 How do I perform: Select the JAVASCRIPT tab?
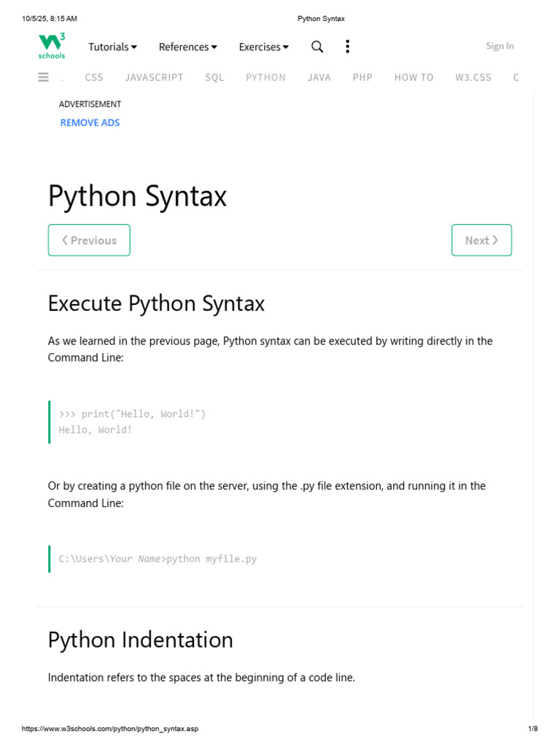pyautogui.click(x=154, y=77)
